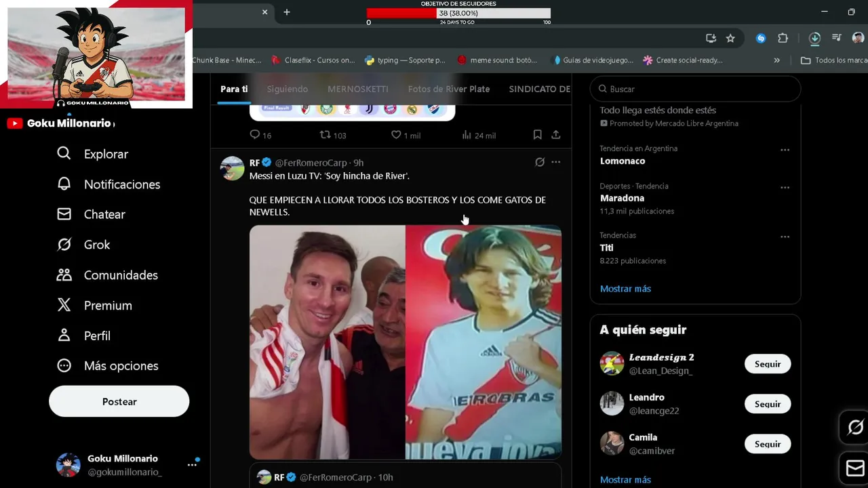Open Comunidades in the sidebar
Image resolution: width=868 pixels, height=488 pixels.
[107, 275]
